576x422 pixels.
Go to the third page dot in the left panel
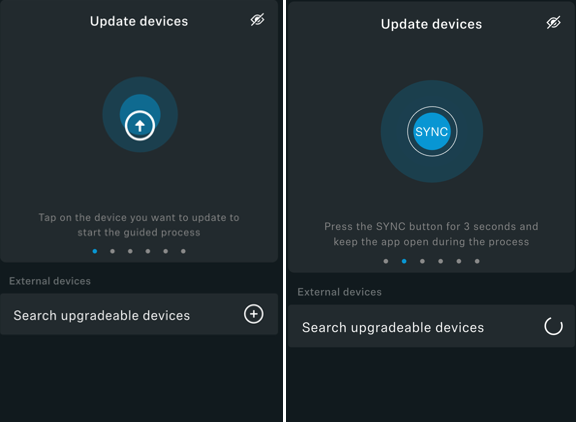coord(130,251)
